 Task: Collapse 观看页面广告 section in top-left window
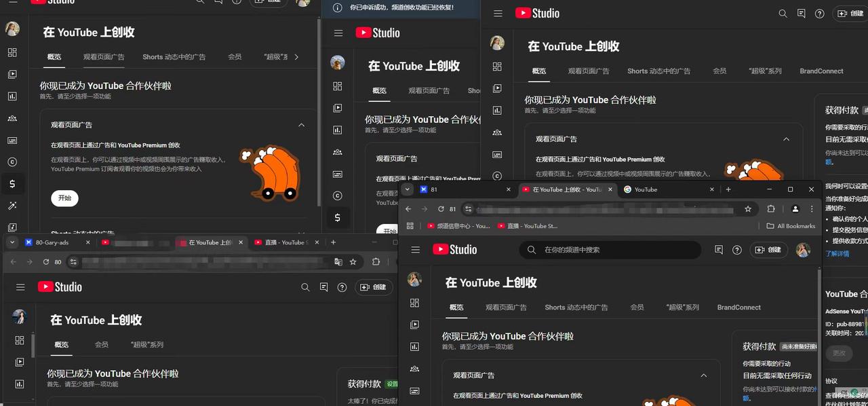point(301,125)
